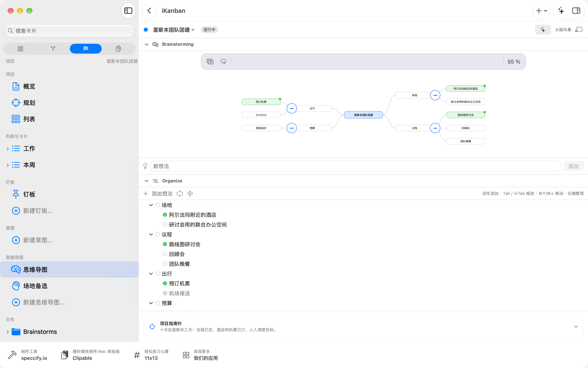
Task: Click the Clipable clipboard app icon
Action: tap(65, 355)
